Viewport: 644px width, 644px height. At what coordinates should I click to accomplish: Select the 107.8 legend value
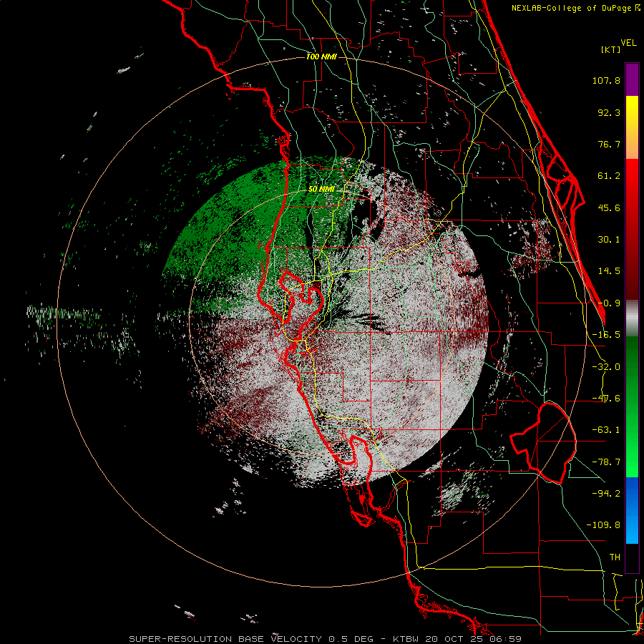(606, 80)
